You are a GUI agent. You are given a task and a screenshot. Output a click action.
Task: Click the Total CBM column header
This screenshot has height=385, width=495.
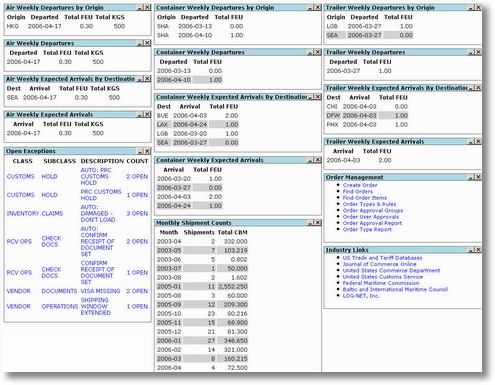pos(232,232)
